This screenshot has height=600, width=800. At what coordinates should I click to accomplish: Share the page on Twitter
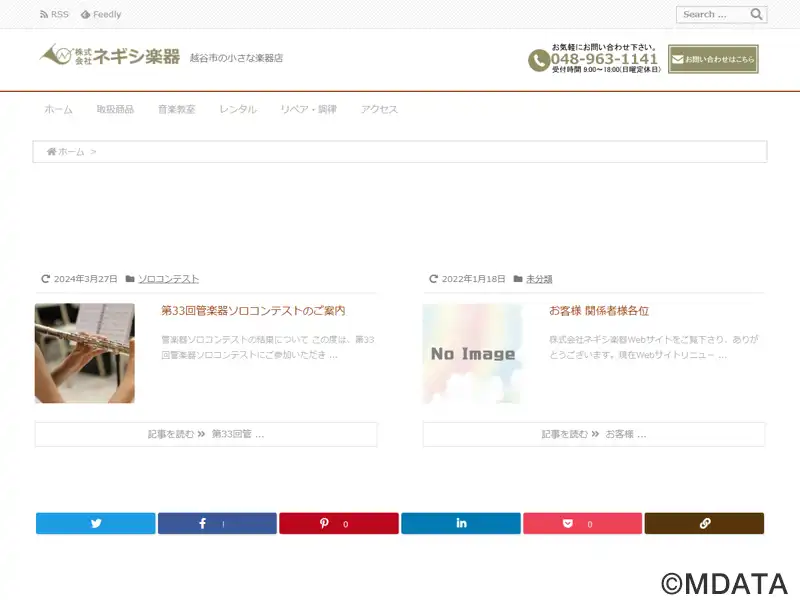click(96, 523)
